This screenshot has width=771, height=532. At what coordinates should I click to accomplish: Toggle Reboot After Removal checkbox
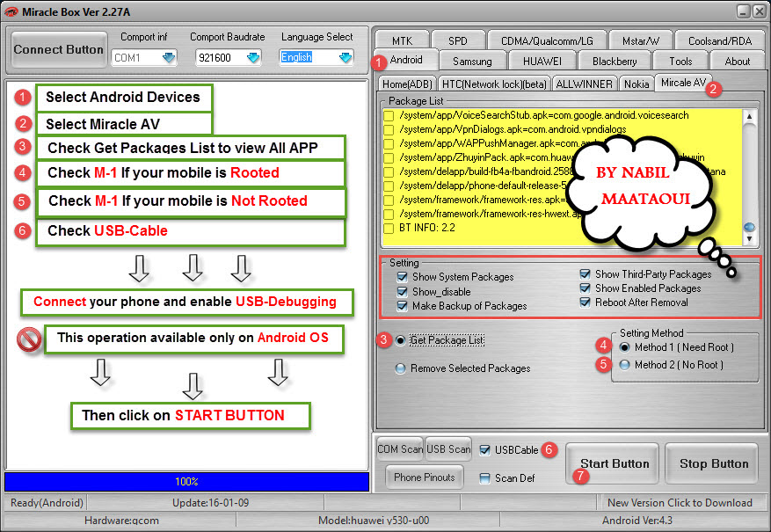point(586,302)
